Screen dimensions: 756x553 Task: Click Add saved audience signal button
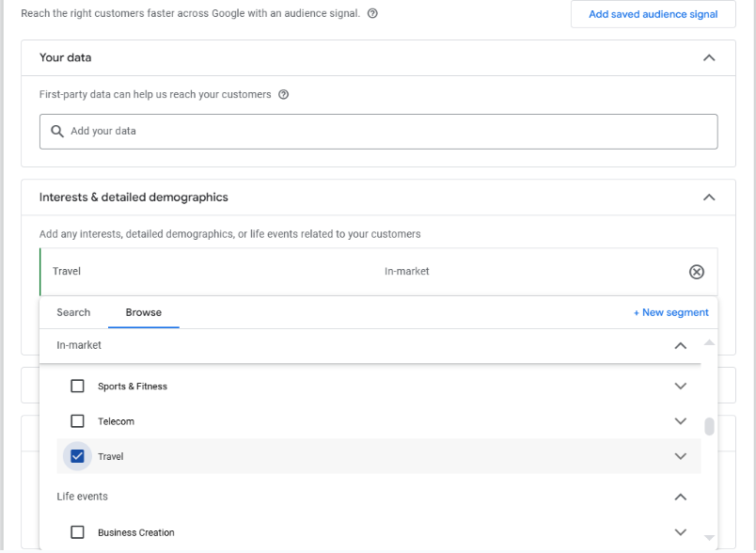(x=653, y=14)
